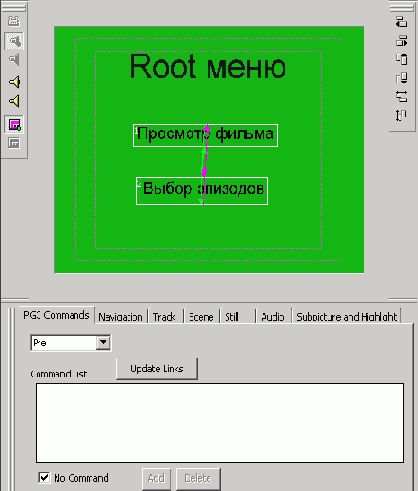Screen dimensions: 418x491
Task: Switch to the Navigation tab
Action: coord(120,317)
